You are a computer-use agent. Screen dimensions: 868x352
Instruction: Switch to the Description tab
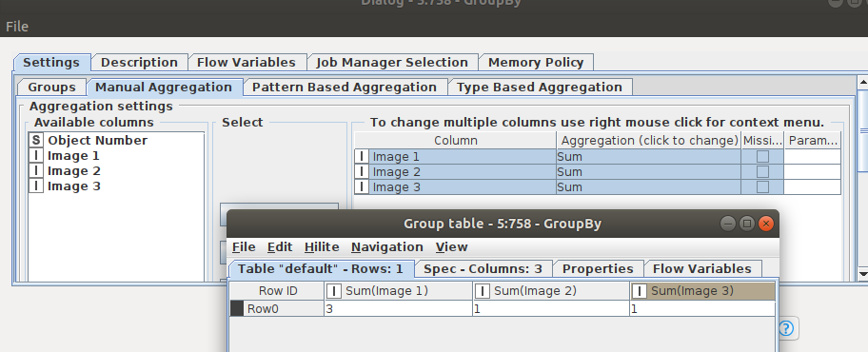[x=139, y=63]
